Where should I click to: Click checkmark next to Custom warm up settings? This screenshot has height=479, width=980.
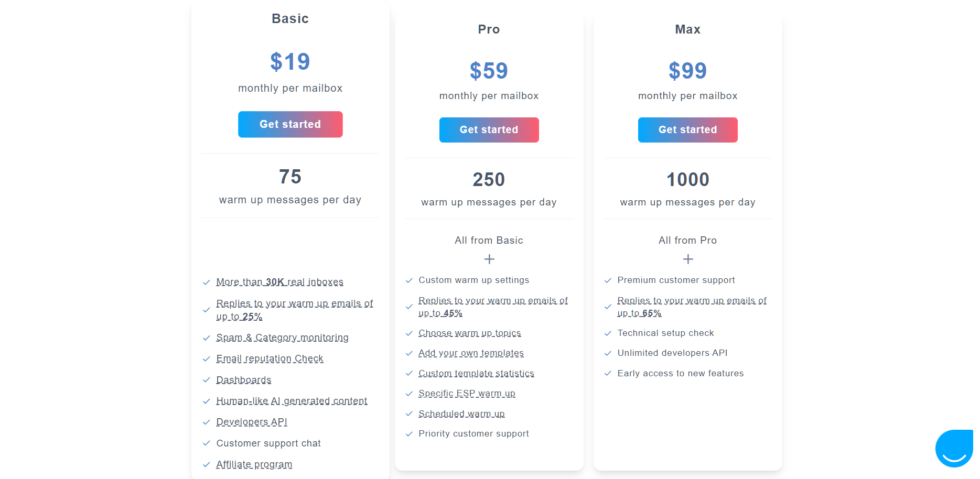(x=409, y=280)
